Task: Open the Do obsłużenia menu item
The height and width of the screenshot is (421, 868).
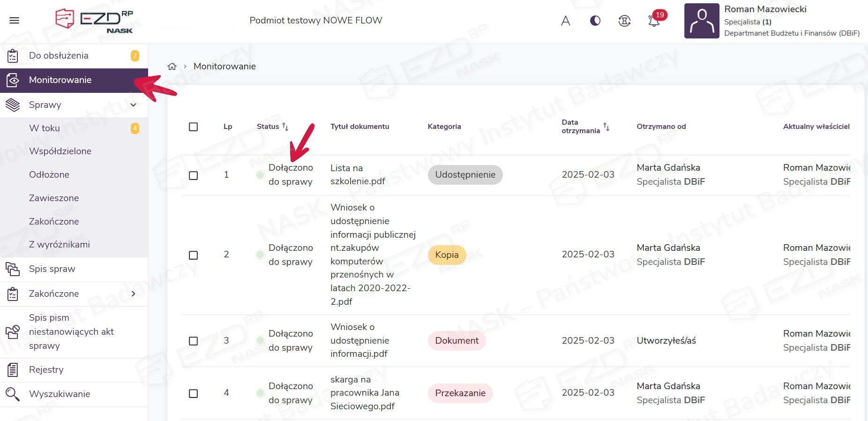Action: pos(59,56)
